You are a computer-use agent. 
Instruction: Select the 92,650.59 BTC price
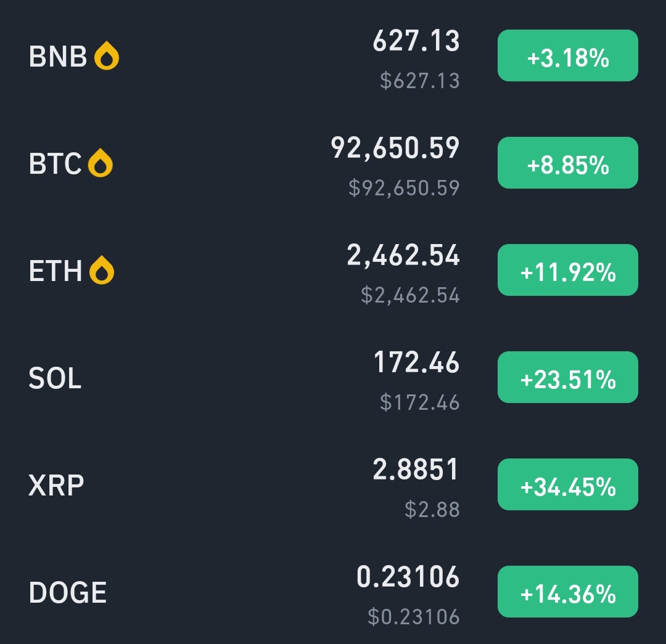(x=395, y=149)
